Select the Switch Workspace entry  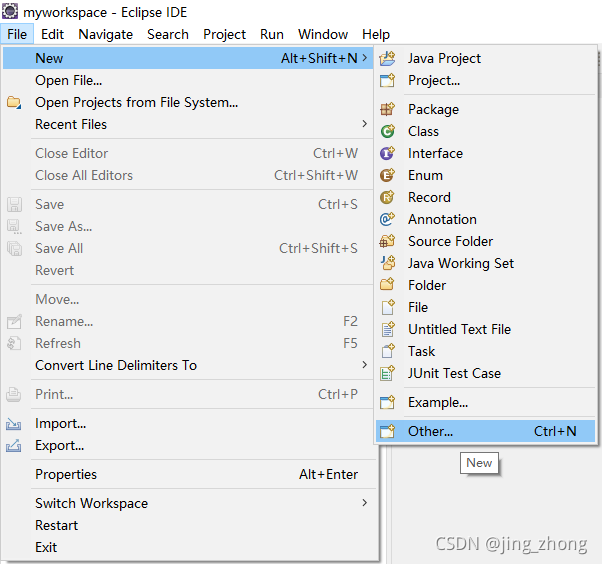point(188,503)
